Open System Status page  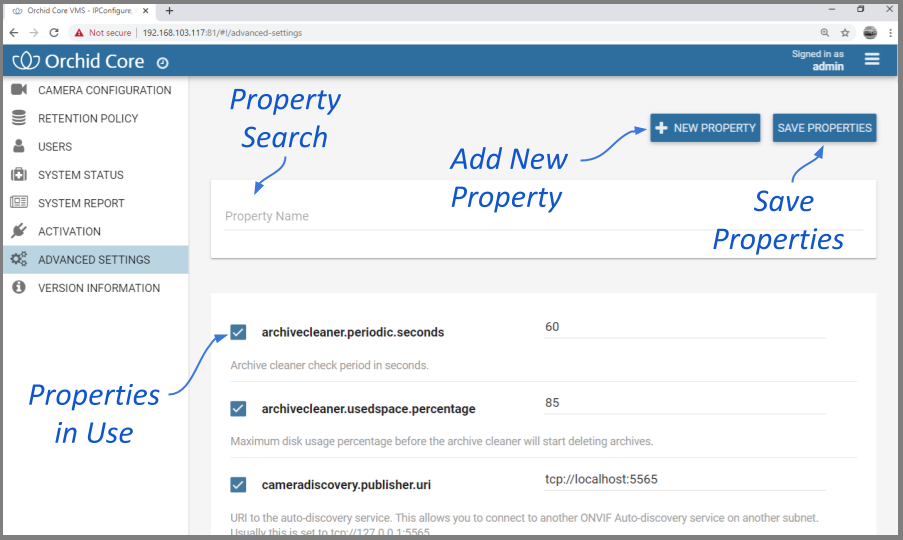click(96, 174)
